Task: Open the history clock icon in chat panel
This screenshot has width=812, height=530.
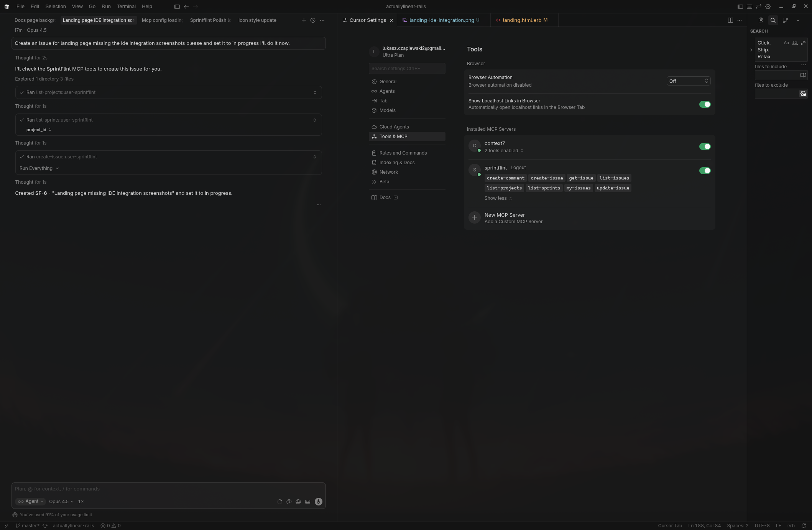Action: click(312, 20)
